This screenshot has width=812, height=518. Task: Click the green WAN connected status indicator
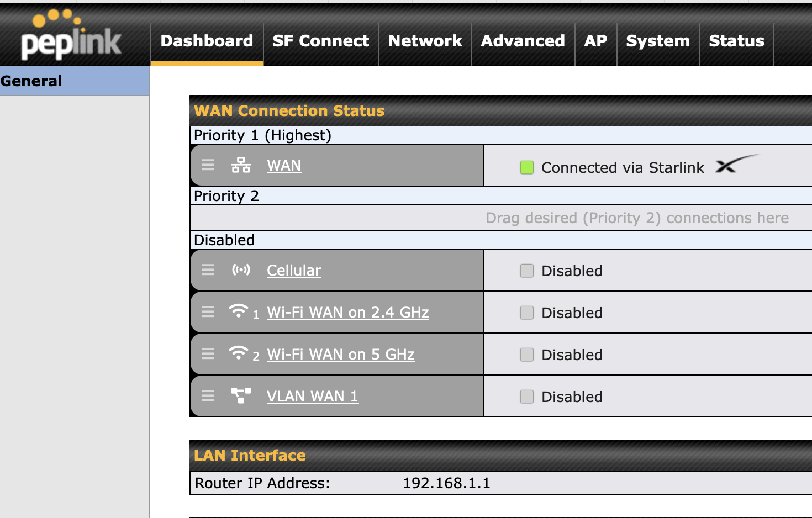pos(527,167)
